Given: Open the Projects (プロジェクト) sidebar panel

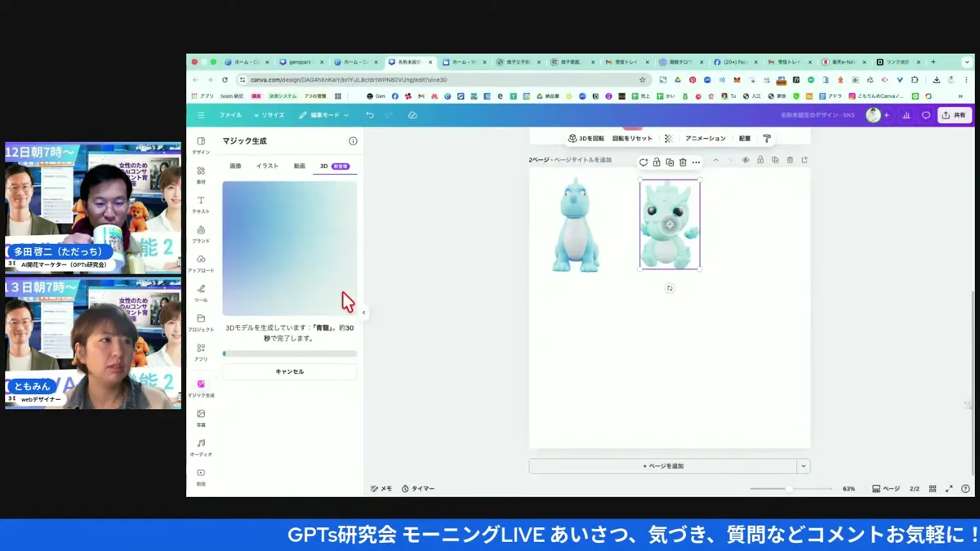Looking at the screenshot, I should click(x=201, y=322).
